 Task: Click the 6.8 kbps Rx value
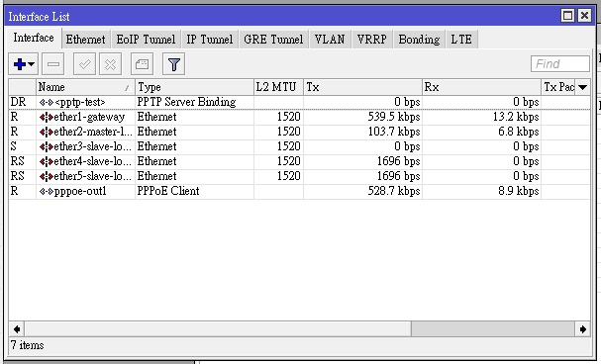click(x=519, y=133)
